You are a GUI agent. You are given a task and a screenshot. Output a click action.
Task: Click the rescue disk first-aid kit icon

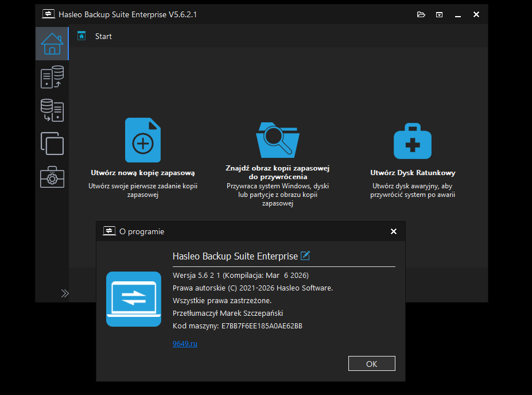click(413, 141)
